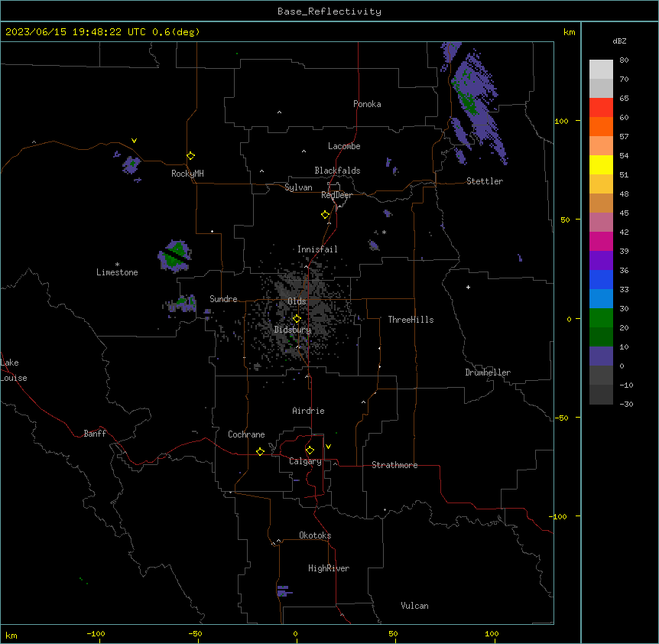Click the Limestone label

pos(117,272)
